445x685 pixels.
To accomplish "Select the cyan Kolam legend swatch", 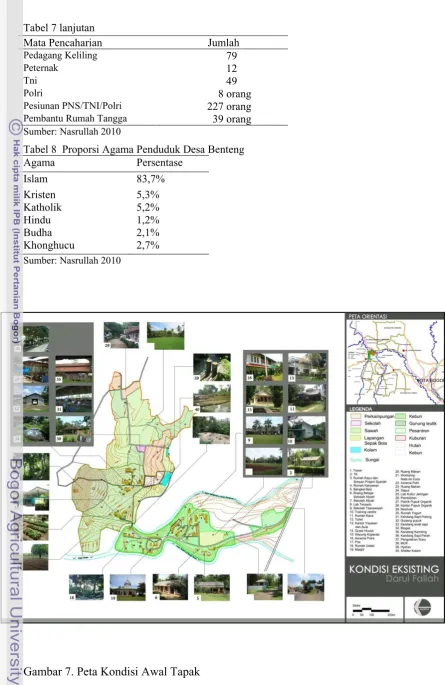I will point(356,450).
